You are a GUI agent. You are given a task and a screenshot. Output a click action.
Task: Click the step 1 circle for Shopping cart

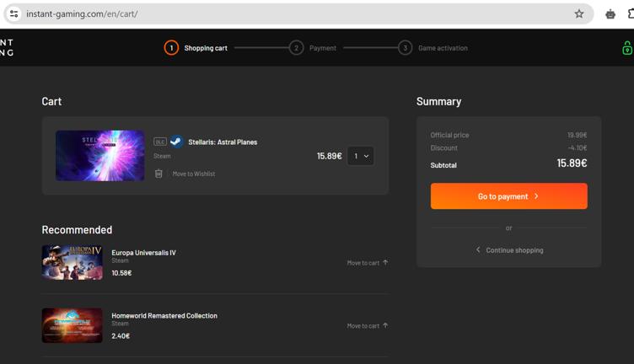pyautogui.click(x=171, y=48)
